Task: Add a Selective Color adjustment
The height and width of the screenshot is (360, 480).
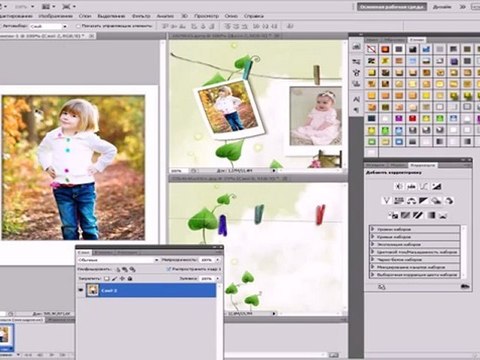Action: (443, 215)
